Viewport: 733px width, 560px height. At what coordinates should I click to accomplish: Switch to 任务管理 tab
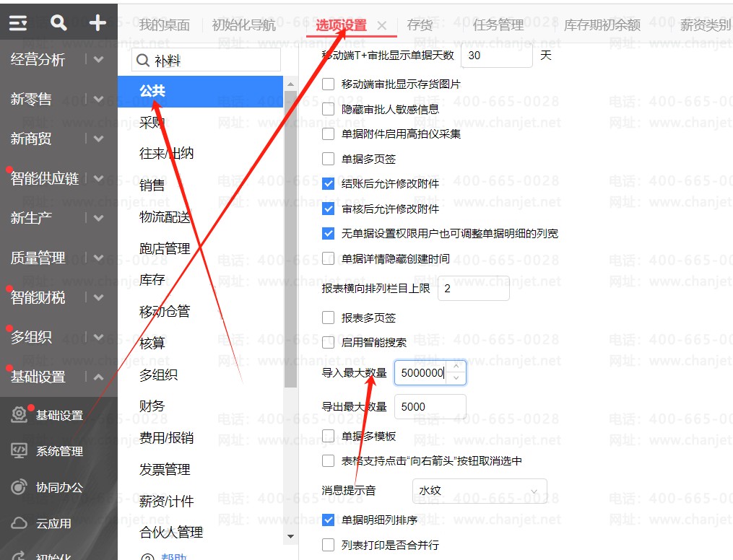point(498,25)
